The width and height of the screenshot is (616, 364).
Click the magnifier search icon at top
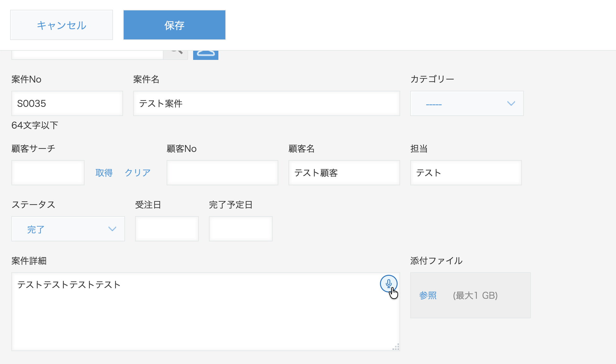click(175, 55)
